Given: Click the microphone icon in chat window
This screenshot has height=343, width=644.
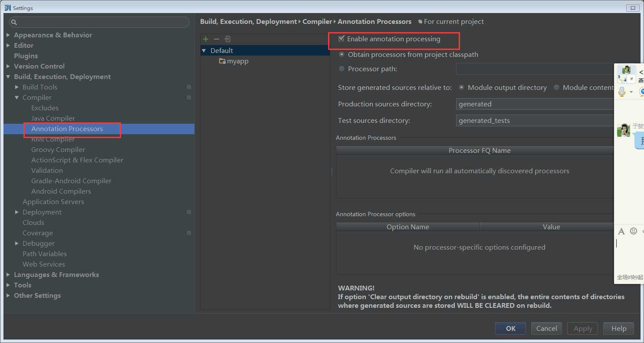Looking at the screenshot, I should point(621,92).
